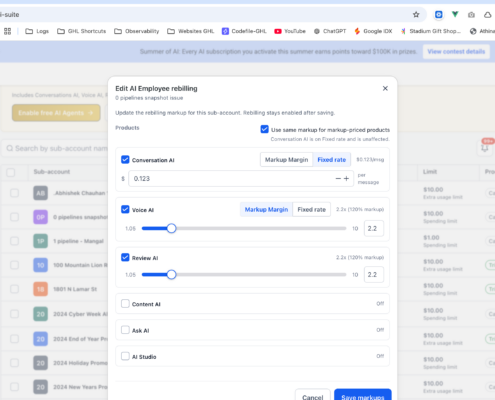Viewport: 495px width, 400px height.
Task: Toggle Use same markup for markup-priced products
Action: pos(264,129)
